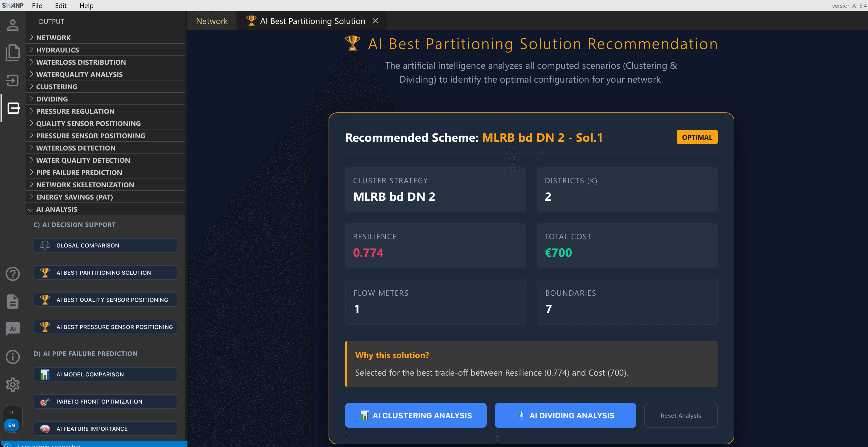
Task: Expand the HYDRAULICS section
Action: pos(105,50)
